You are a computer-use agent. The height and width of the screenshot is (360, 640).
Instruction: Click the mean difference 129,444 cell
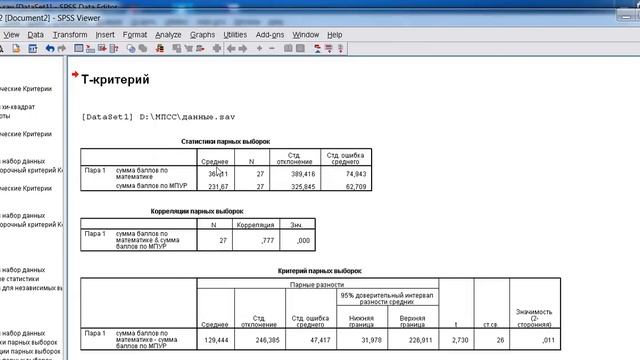[216, 340]
